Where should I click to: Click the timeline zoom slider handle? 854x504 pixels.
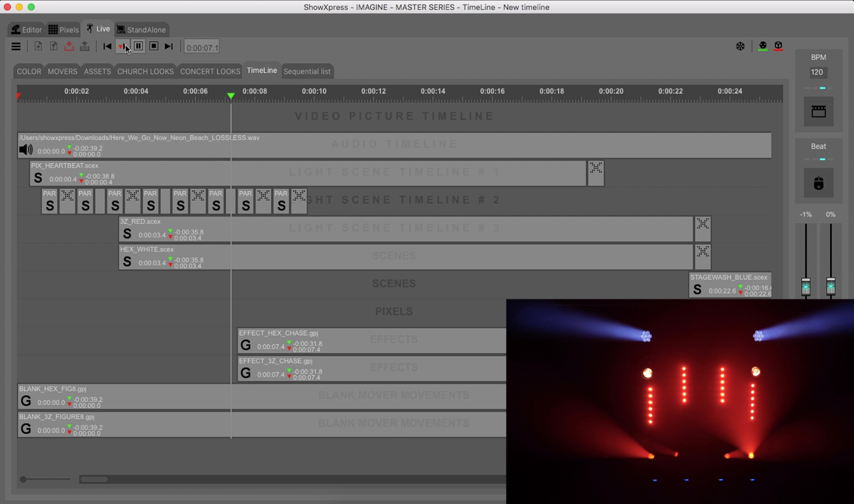23,479
